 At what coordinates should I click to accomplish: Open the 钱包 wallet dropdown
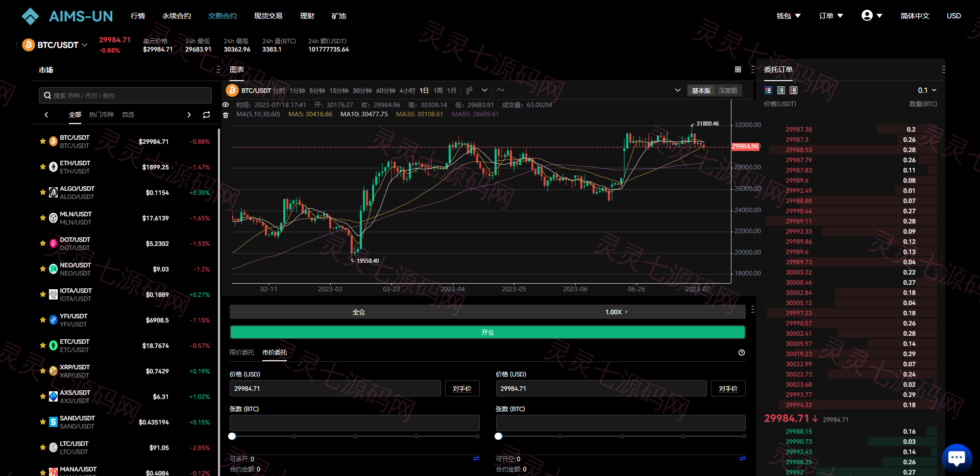tap(789, 16)
